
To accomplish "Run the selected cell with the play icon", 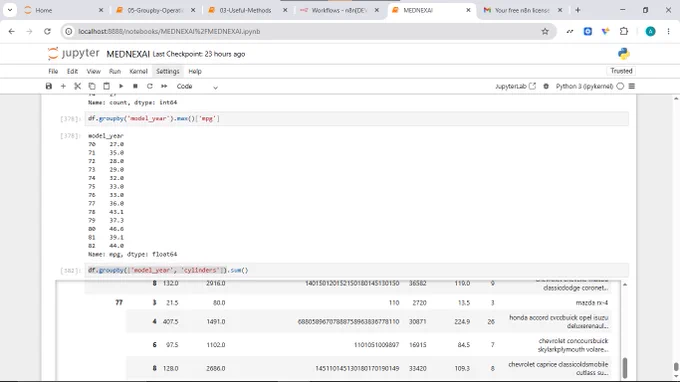I will click(x=121, y=86).
